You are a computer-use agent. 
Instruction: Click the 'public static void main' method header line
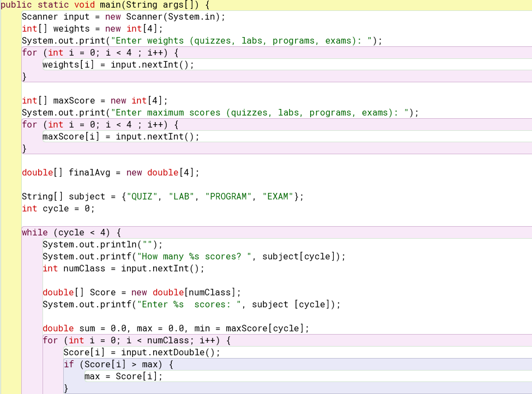[x=105, y=5]
